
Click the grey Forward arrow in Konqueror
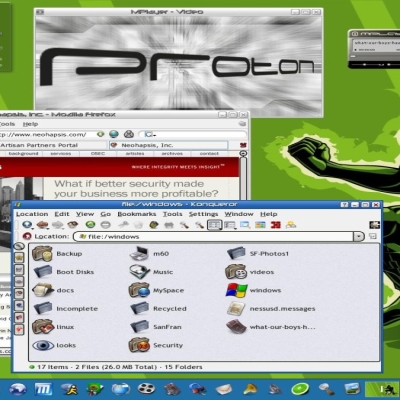pos(58,225)
